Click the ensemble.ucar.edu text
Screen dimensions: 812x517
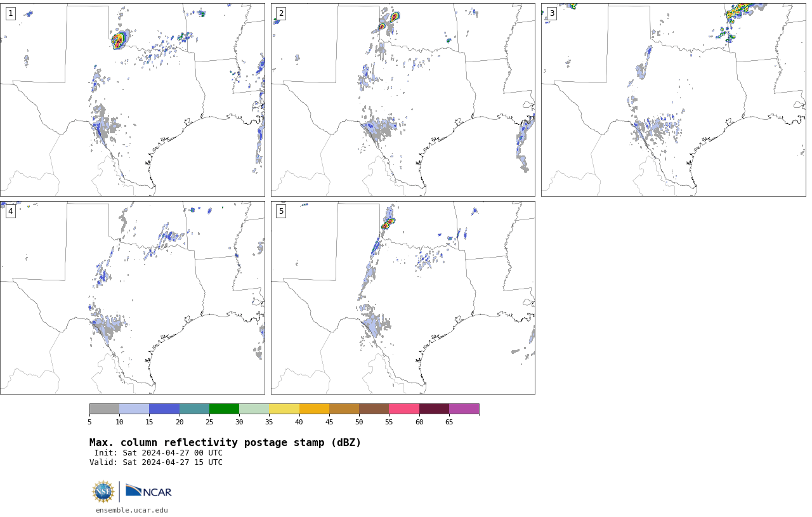[x=132, y=510]
